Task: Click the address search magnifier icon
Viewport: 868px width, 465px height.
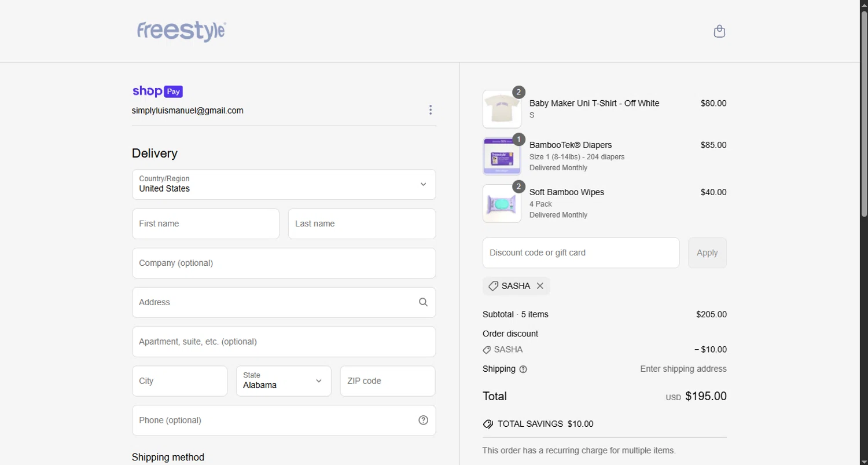Action: pyautogui.click(x=423, y=302)
